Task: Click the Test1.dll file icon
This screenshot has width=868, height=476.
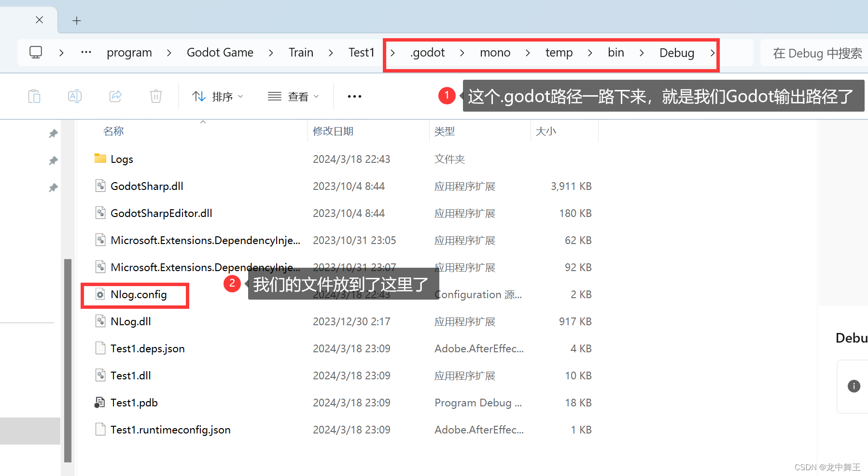Action: (x=100, y=375)
